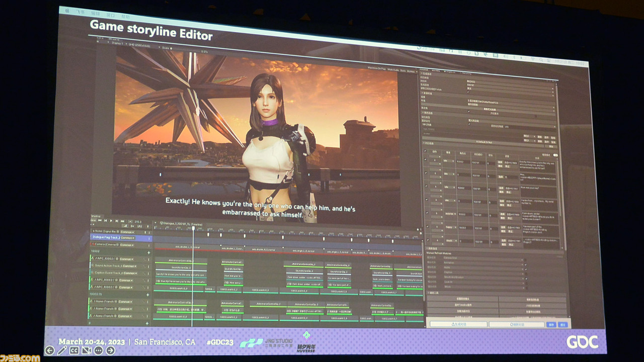Toggle closed captions CC button
This screenshot has height=362, width=644.
coord(74,350)
